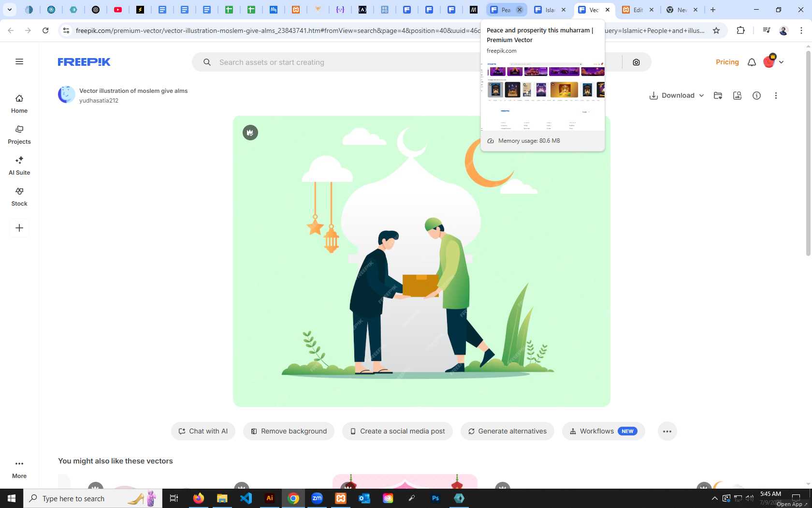This screenshot has height=508, width=812.
Task: Open Stock in the sidebar
Action: point(19,197)
